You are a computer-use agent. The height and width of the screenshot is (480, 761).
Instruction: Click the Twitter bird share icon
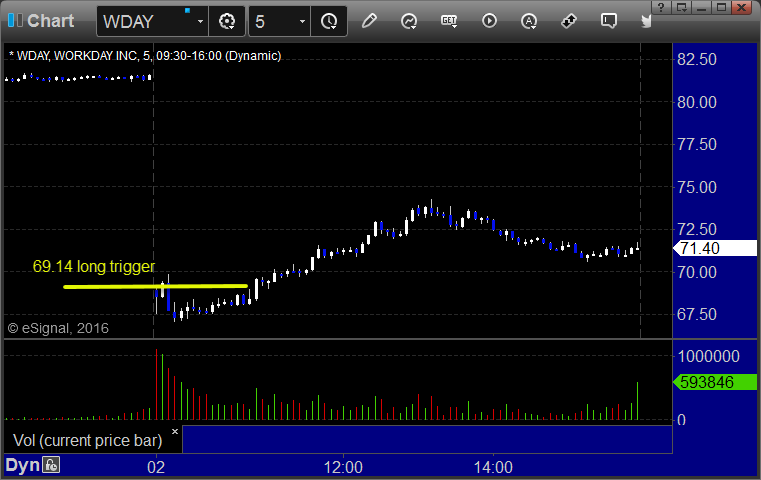[x=646, y=21]
